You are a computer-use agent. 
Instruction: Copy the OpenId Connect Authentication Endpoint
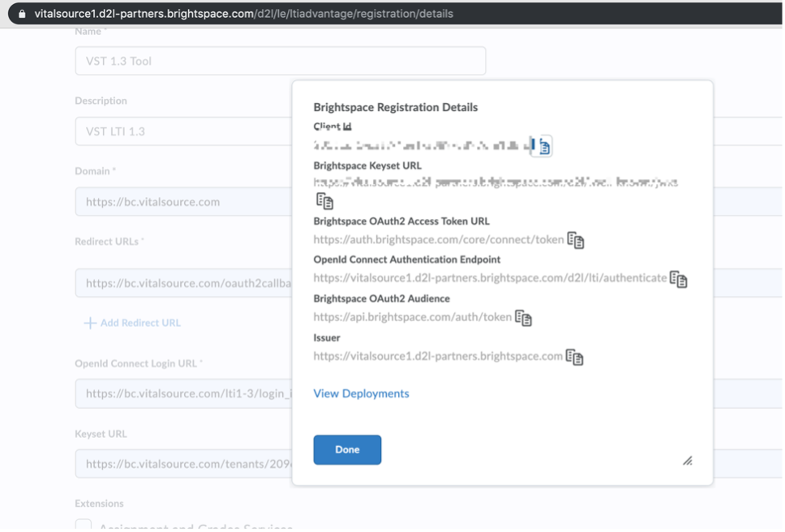pyautogui.click(x=679, y=279)
